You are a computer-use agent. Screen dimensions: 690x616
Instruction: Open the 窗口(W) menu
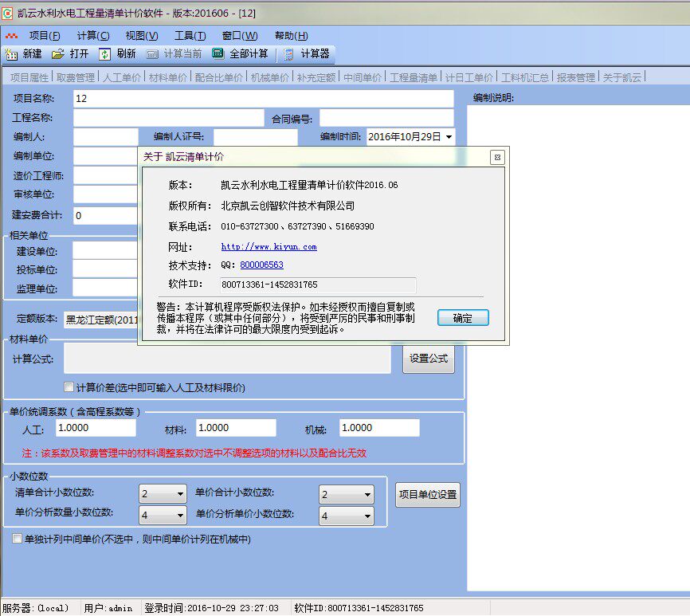240,36
